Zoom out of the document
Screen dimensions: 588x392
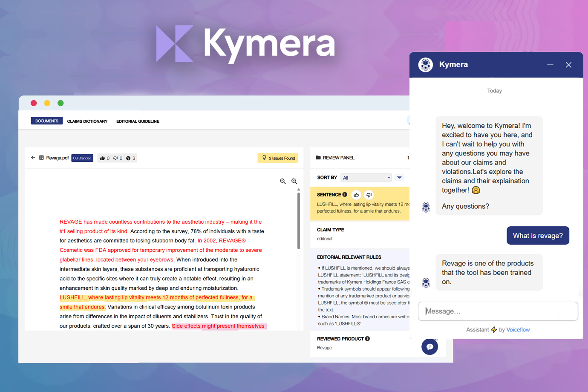283,181
